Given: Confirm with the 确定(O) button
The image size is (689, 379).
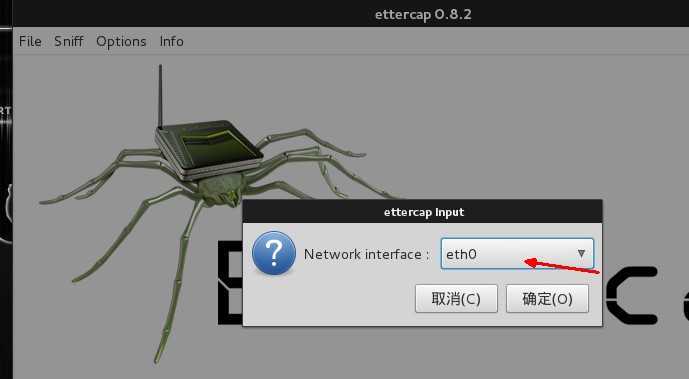Looking at the screenshot, I should [547, 299].
